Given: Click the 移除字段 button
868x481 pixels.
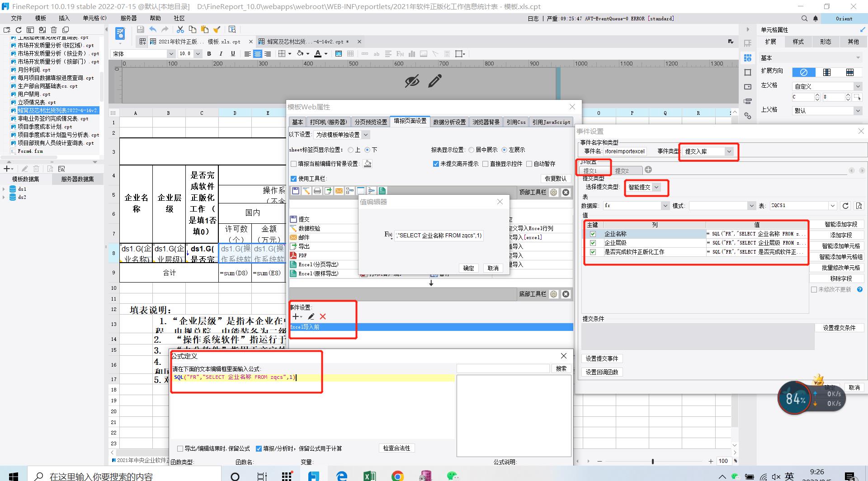Looking at the screenshot, I should pos(840,278).
